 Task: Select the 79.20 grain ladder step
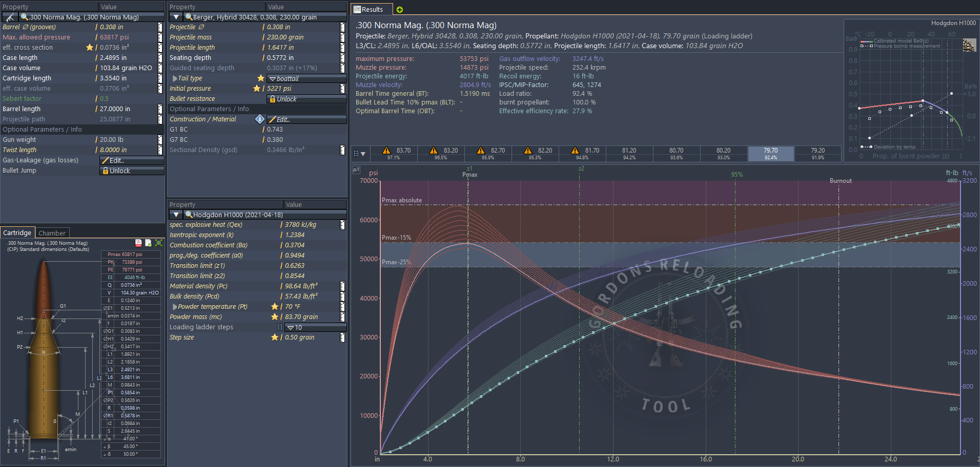coord(818,154)
